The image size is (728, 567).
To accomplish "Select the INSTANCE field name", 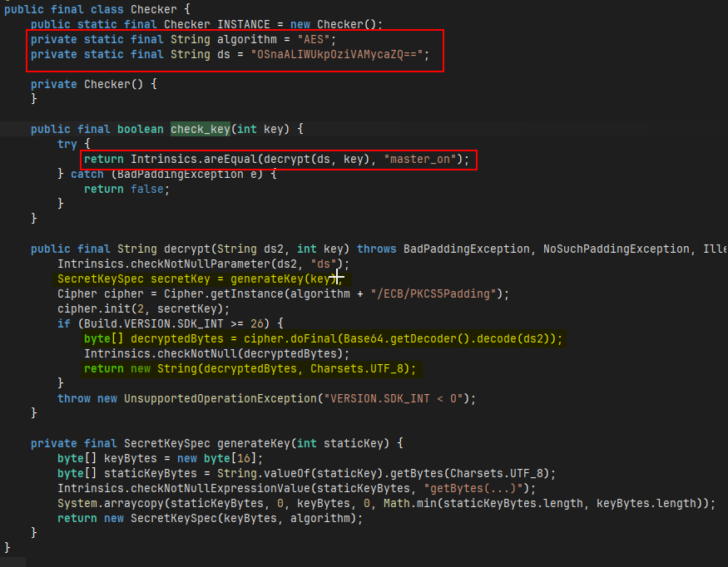I will 243,24.
